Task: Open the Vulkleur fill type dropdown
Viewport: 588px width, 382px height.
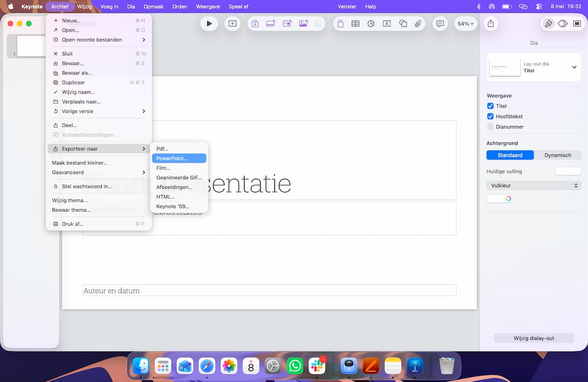Action: 534,186
